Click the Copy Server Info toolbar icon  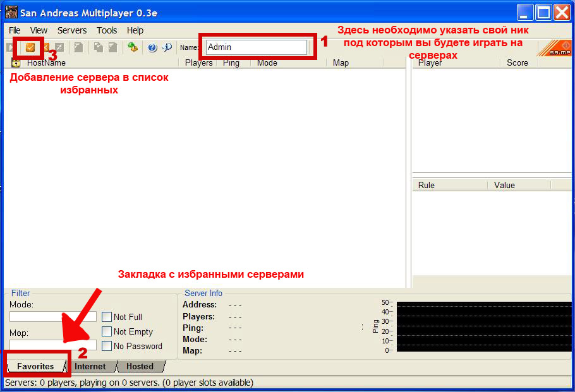[99, 47]
